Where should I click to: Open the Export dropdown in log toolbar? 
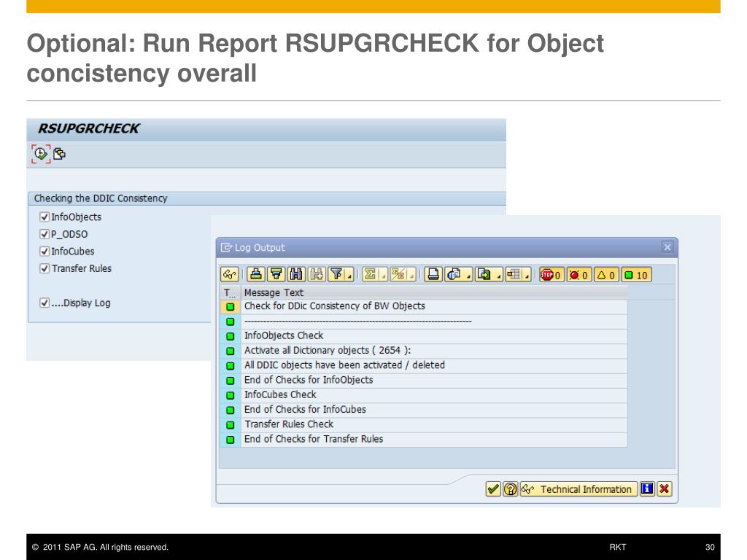[x=489, y=275]
